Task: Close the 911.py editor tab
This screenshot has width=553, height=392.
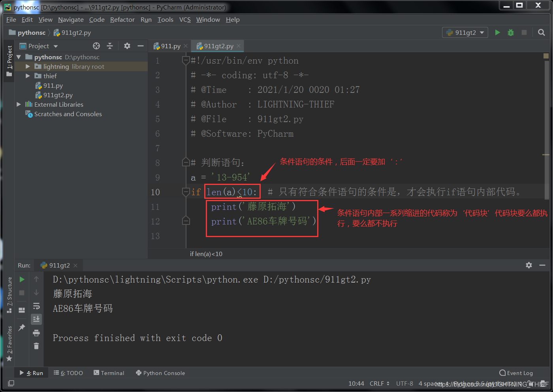Action: coord(186,46)
